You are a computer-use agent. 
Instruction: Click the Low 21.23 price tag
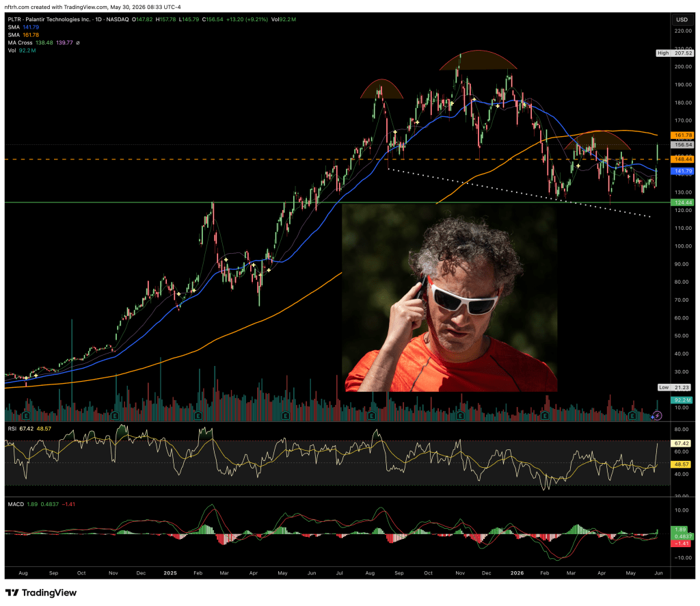click(675, 387)
